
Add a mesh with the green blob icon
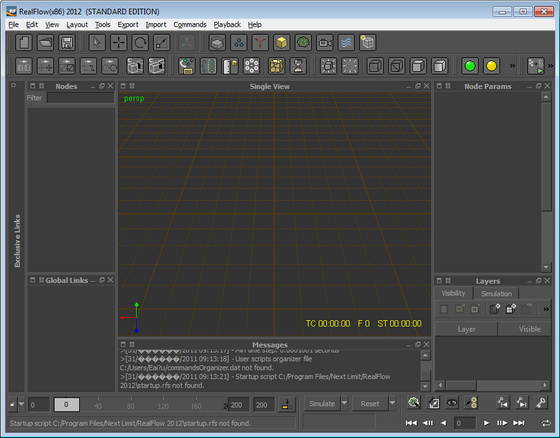[303, 43]
